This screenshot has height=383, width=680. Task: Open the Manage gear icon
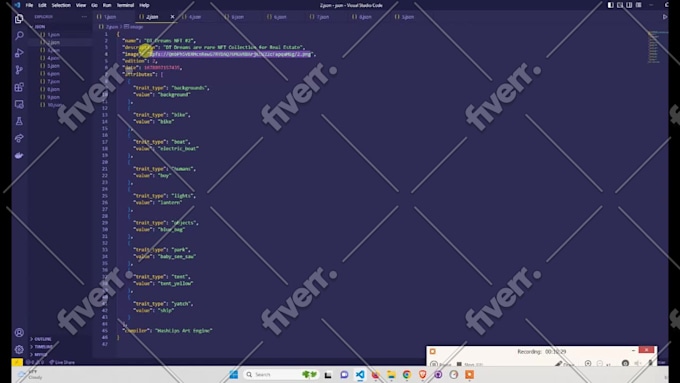point(19,349)
